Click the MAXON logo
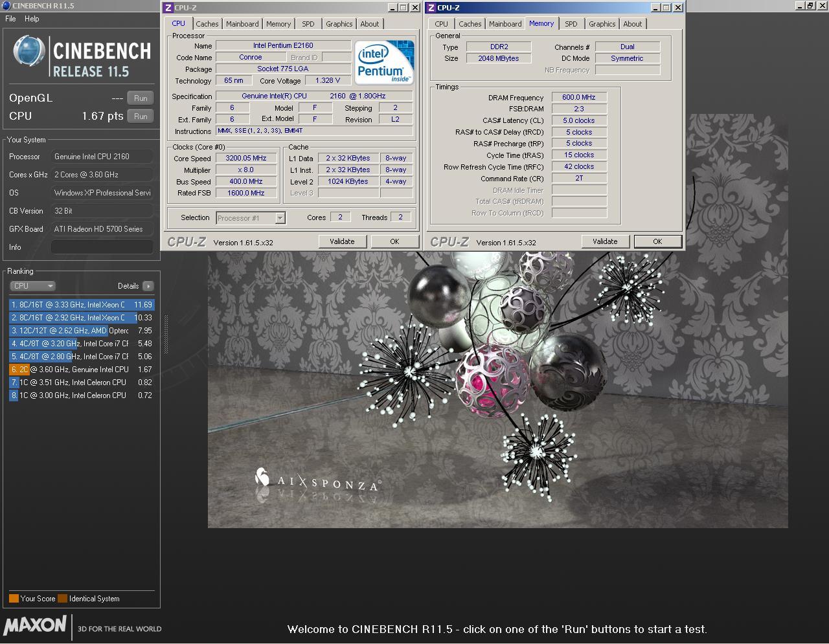829x644 pixels. pos(35,625)
